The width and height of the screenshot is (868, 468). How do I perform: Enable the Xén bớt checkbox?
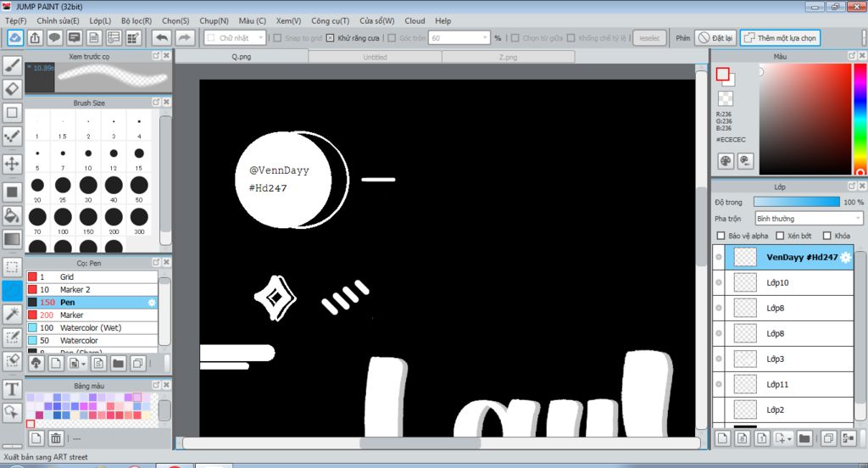pos(780,236)
